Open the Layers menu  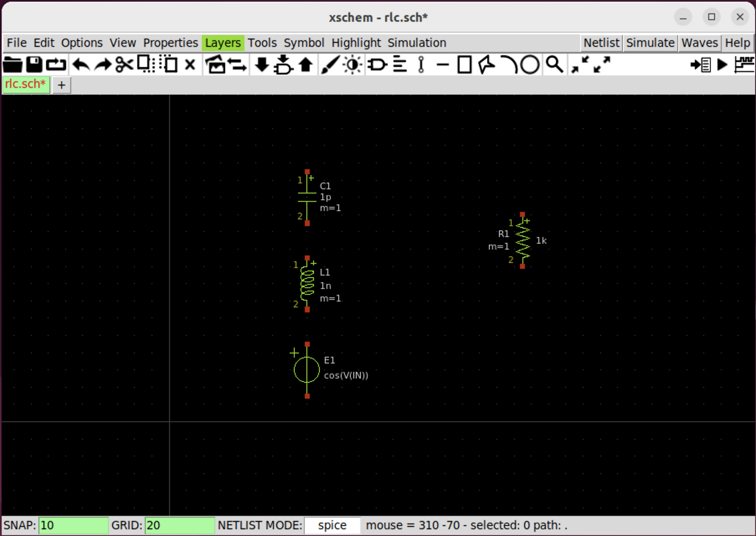(223, 43)
